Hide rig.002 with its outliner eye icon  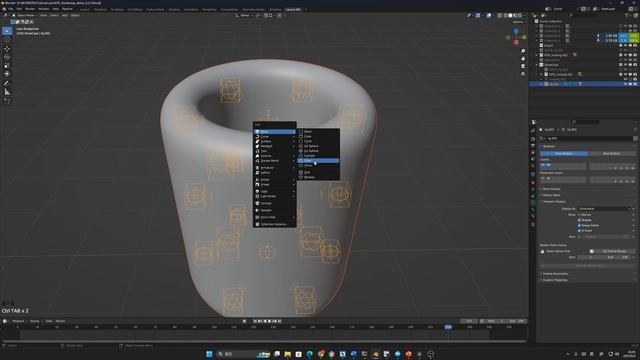coord(625,84)
